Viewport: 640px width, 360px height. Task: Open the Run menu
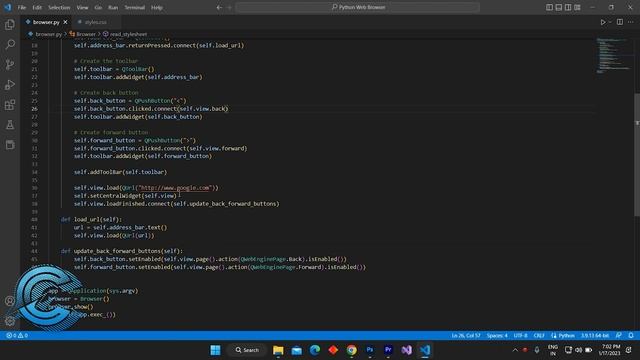point(113,7)
